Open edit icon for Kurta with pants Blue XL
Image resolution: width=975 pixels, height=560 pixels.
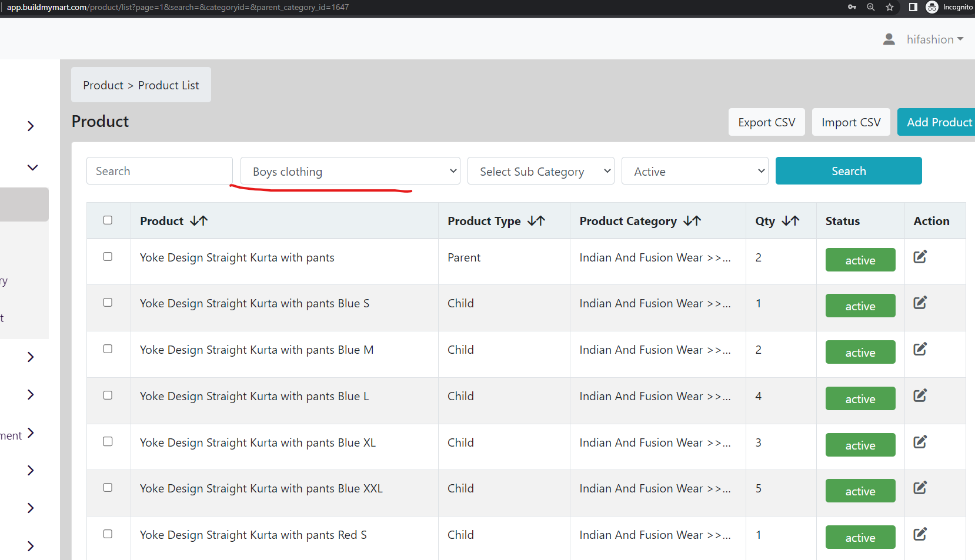pyautogui.click(x=920, y=442)
